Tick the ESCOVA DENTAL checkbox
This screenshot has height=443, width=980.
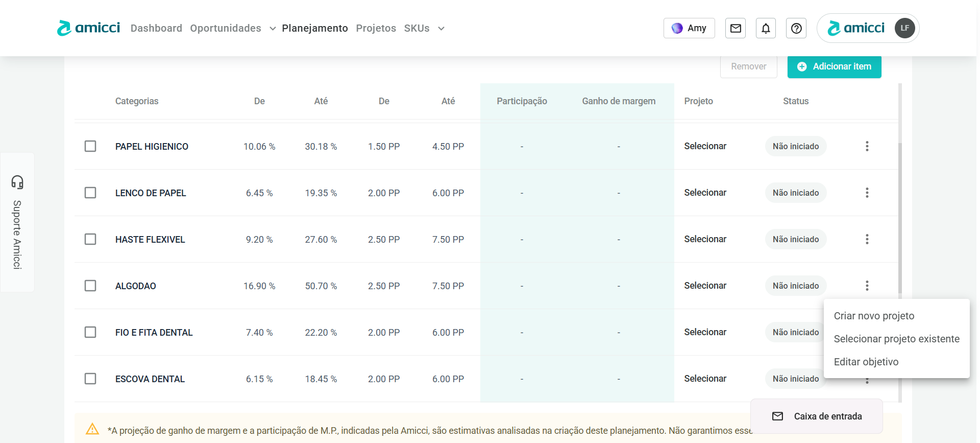(x=90, y=379)
